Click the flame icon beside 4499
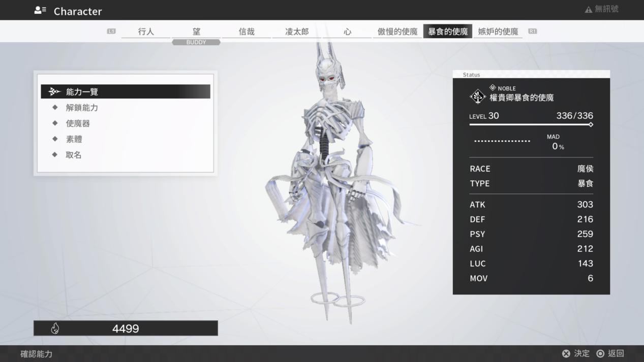 tap(55, 328)
